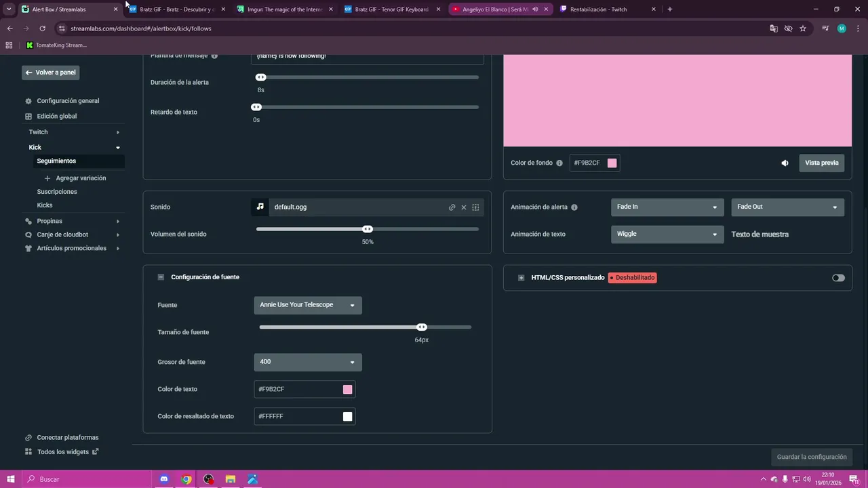The image size is (868, 488).
Task: Click the translate page icon in the address bar
Action: click(774, 28)
